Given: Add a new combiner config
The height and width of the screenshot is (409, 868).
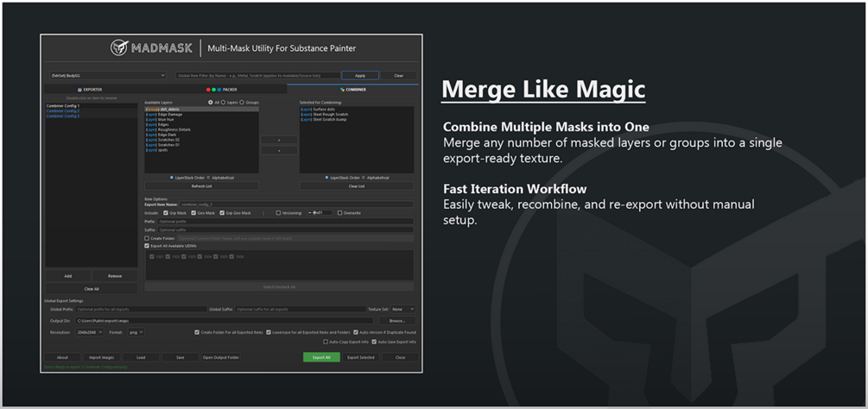Looking at the screenshot, I should [68, 276].
